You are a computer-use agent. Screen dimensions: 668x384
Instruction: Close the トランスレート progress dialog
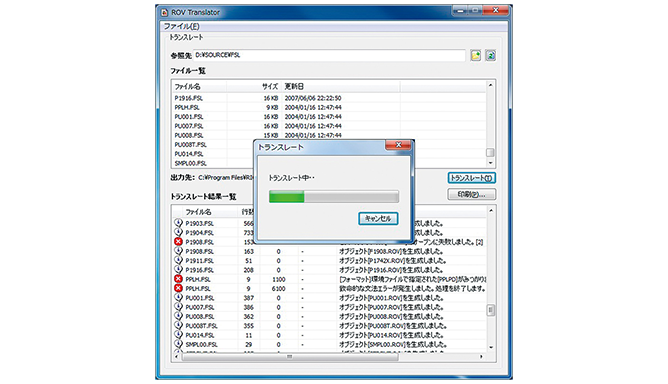coord(398,145)
